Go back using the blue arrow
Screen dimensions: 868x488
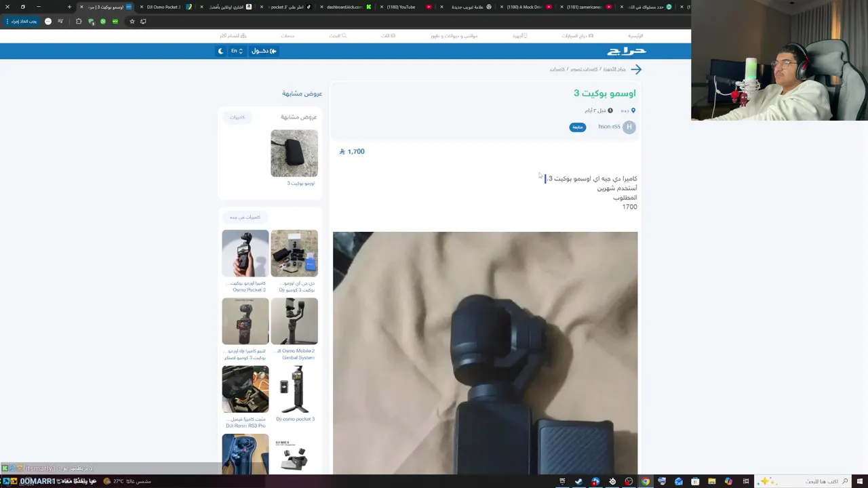pyautogui.click(x=636, y=69)
